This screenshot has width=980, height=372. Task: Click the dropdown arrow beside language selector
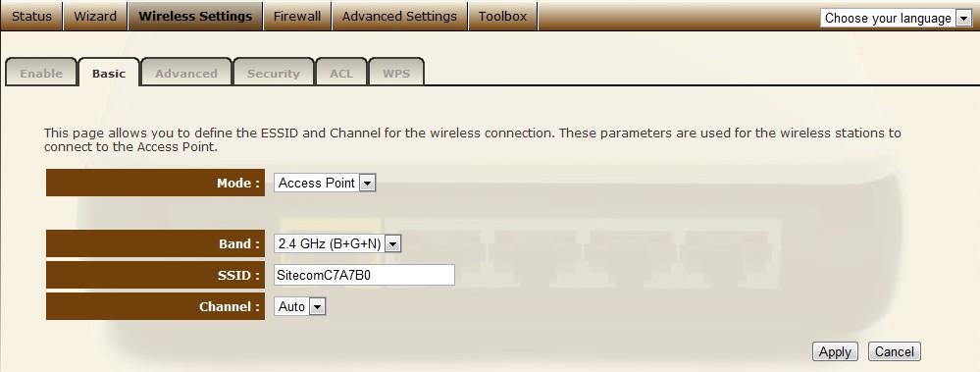[x=962, y=18]
